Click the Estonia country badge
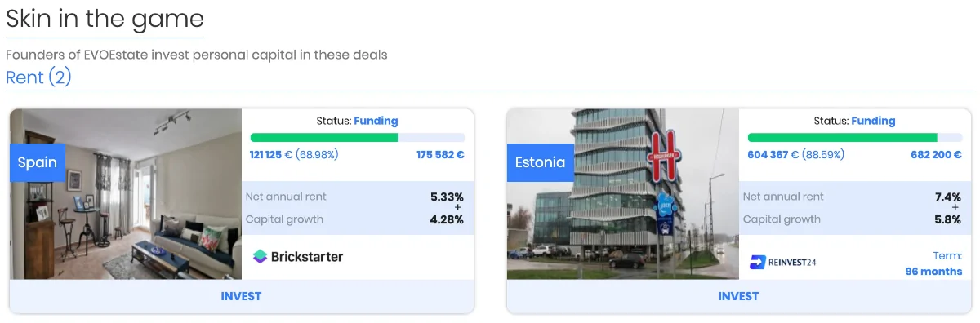The width and height of the screenshot is (980, 323). [540, 162]
